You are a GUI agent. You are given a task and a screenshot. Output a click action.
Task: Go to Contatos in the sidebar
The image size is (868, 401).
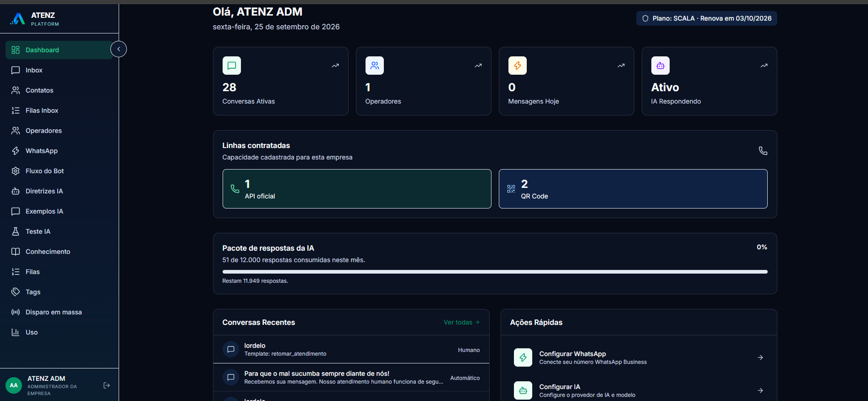(59, 90)
